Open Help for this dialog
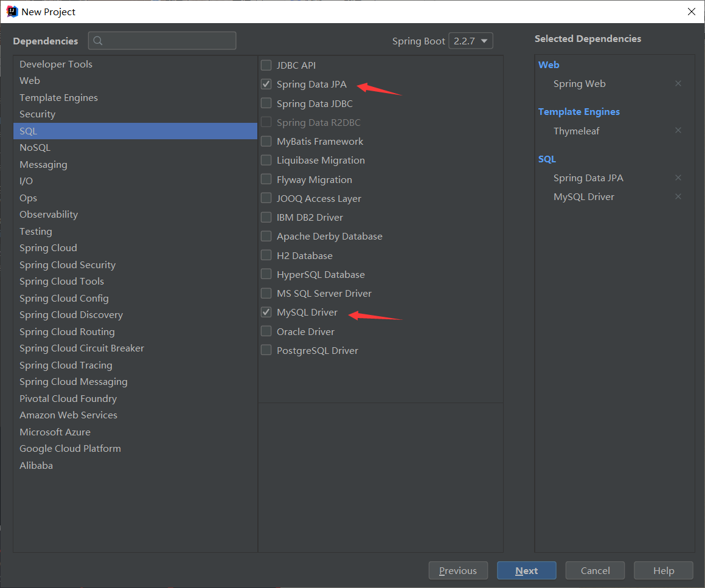This screenshot has height=588, width=705. 664,570
